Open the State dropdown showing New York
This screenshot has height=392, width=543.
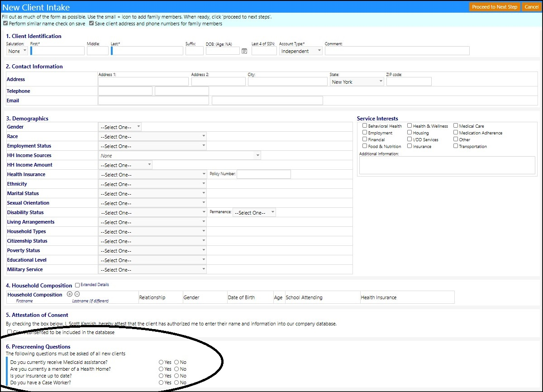[x=357, y=82]
